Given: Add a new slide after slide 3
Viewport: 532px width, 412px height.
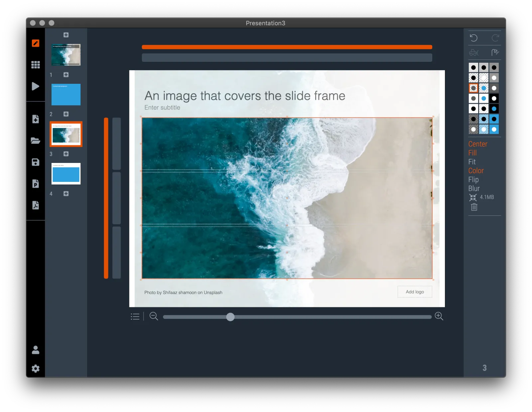Looking at the screenshot, I should tap(66, 154).
